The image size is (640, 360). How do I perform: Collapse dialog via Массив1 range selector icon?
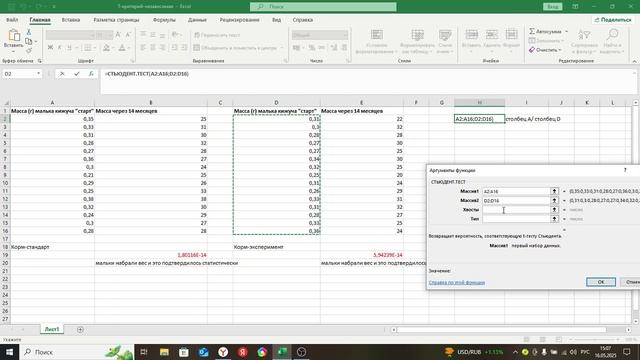(x=554, y=191)
